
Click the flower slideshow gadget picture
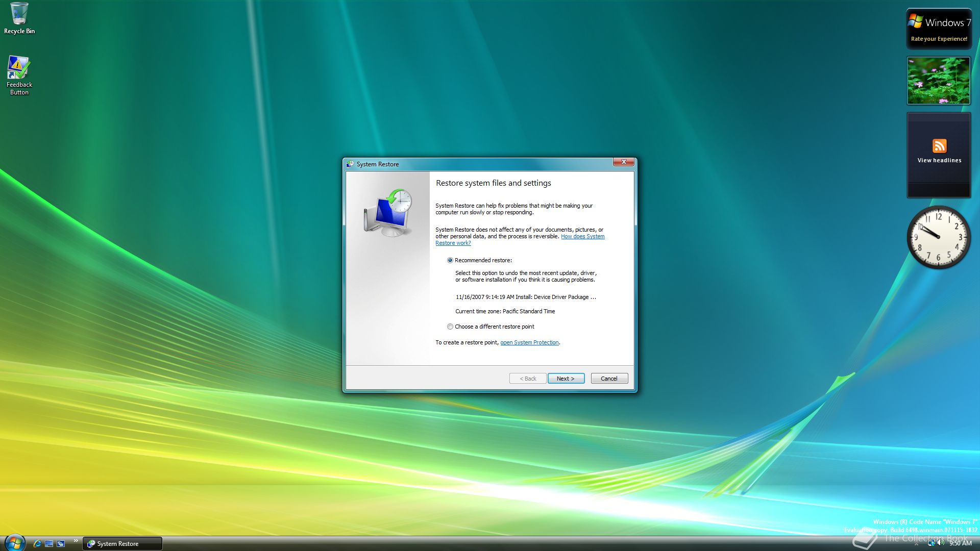(x=938, y=81)
